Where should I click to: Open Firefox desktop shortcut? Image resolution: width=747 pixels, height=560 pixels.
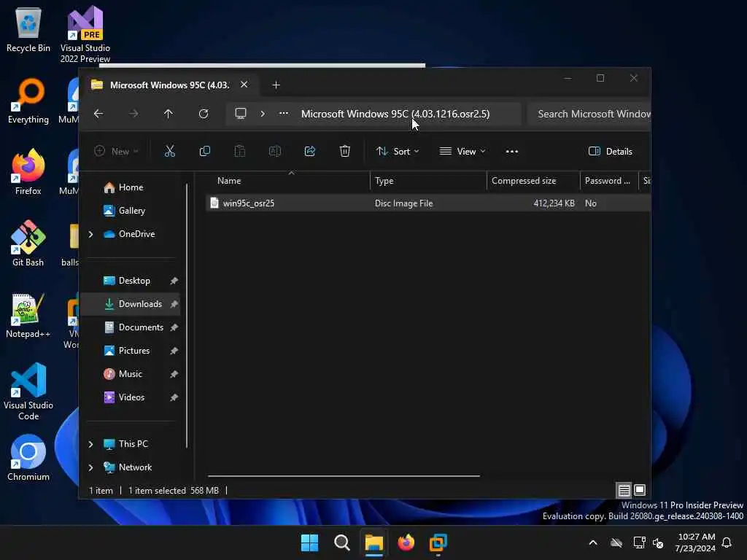pyautogui.click(x=28, y=172)
